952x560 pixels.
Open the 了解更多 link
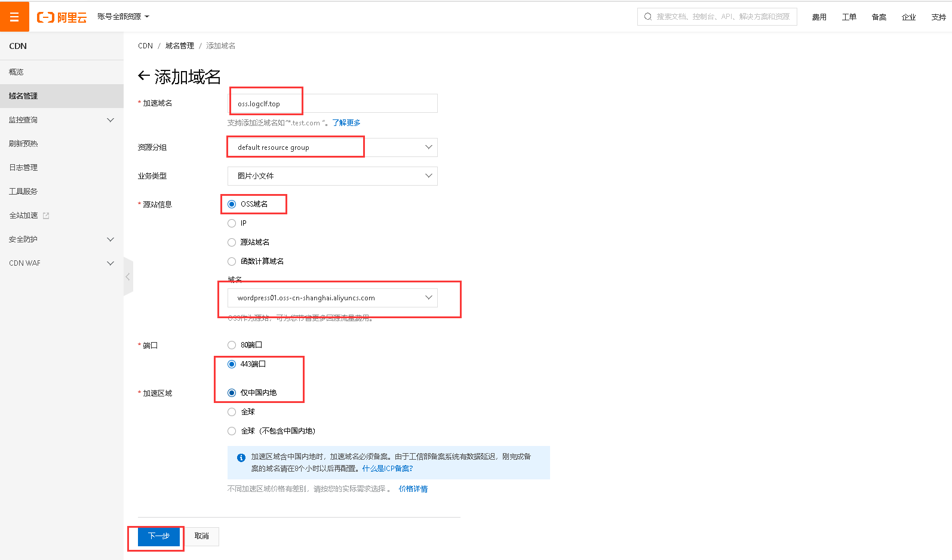[x=346, y=123]
